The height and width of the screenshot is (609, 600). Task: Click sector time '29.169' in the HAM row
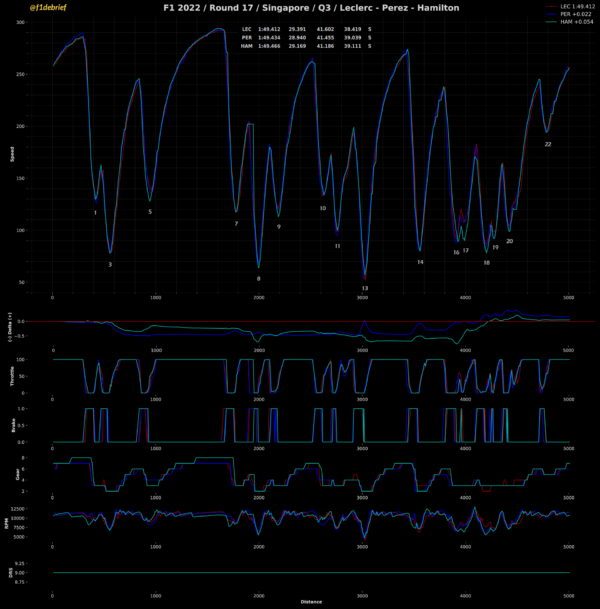(x=297, y=46)
